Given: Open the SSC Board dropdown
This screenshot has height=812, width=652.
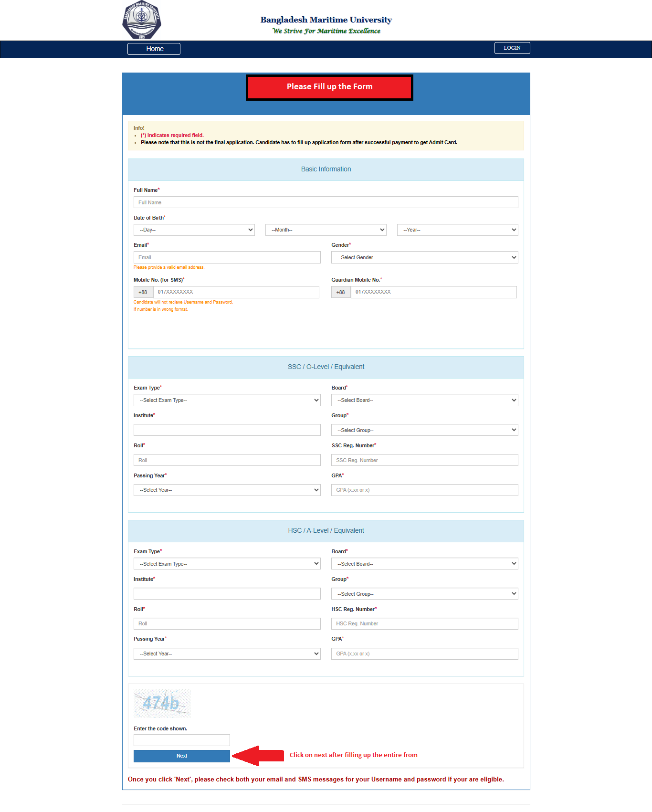Looking at the screenshot, I should point(424,401).
